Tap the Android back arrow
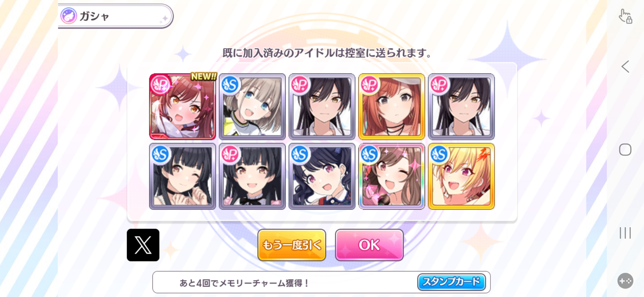The image size is (644, 297). pyautogui.click(x=625, y=67)
